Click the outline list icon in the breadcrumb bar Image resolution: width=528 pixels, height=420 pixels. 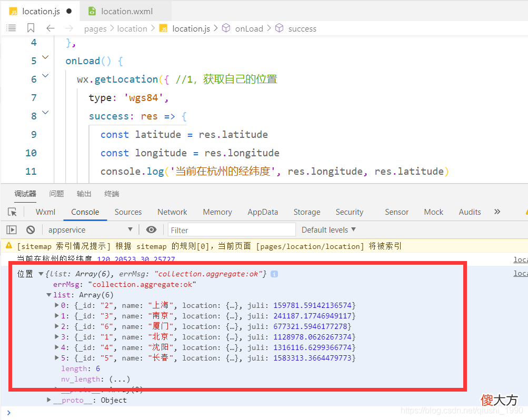pos(11,28)
